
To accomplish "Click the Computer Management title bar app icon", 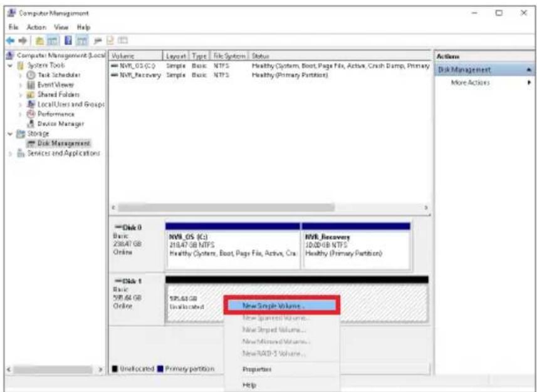I will tap(12, 13).
